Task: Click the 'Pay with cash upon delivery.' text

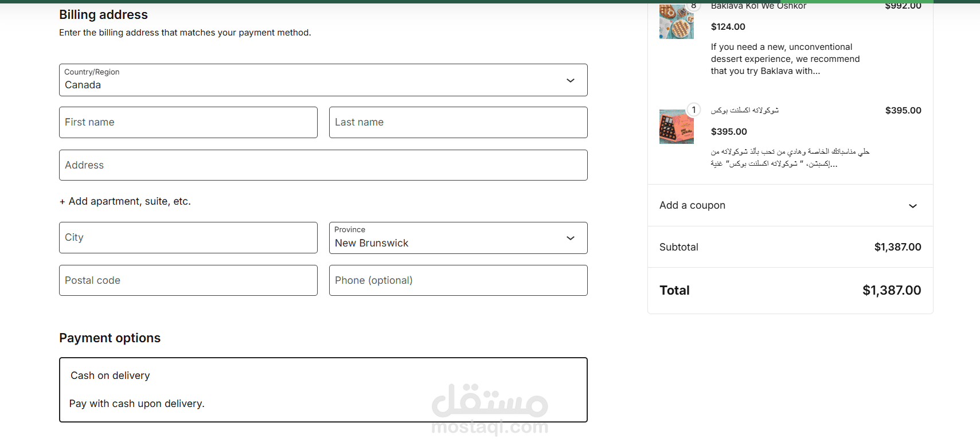Action: [x=137, y=404]
